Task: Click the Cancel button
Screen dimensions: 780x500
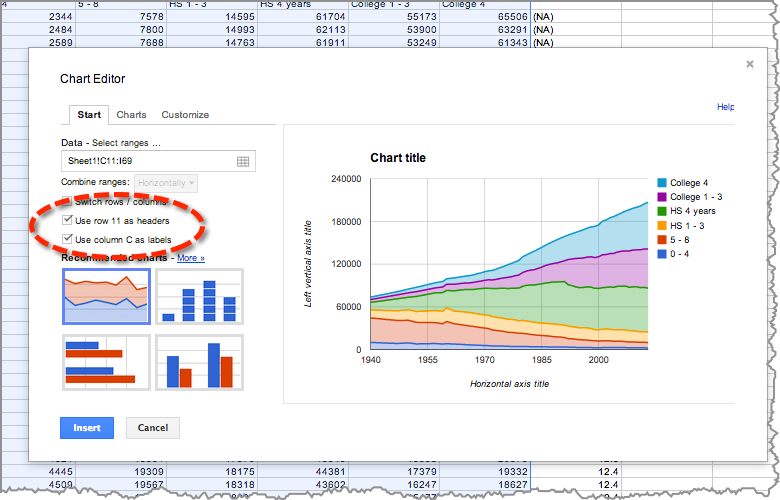Action: point(153,428)
